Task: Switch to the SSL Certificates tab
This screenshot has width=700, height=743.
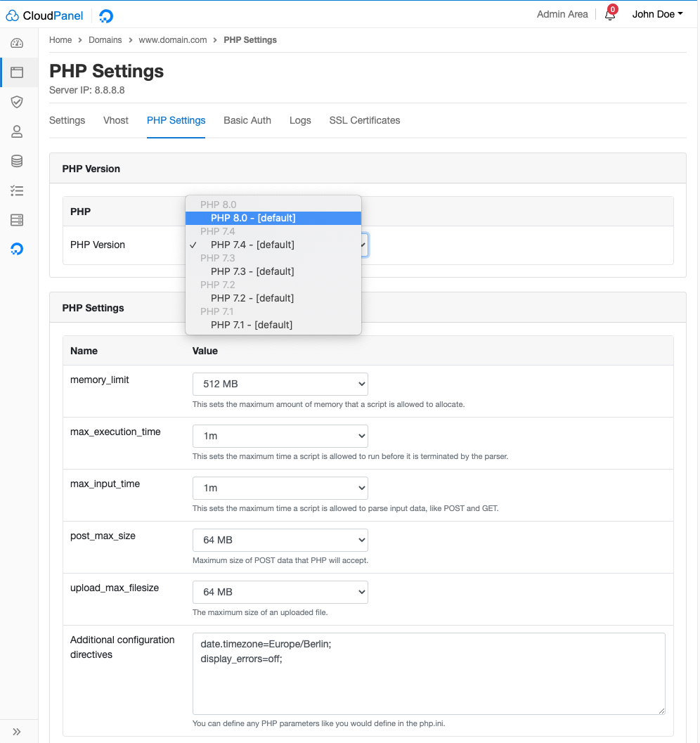Action: coord(365,120)
